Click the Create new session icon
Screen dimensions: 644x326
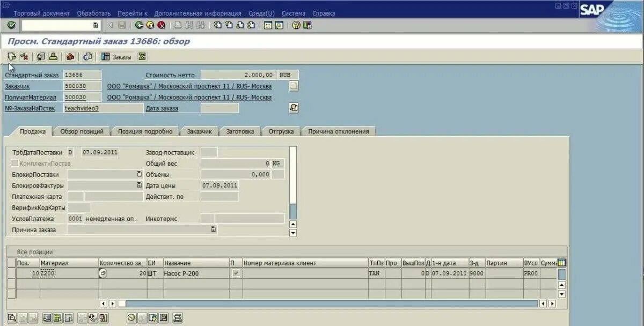268,25
